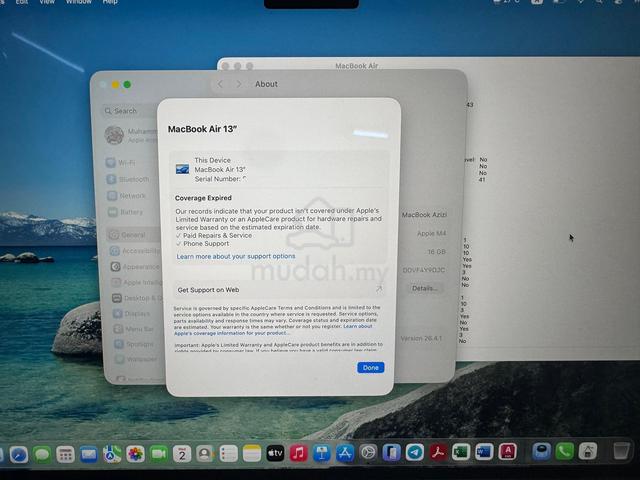
Task: Select Apple Intelligence in the sidebar
Action: pos(136,282)
